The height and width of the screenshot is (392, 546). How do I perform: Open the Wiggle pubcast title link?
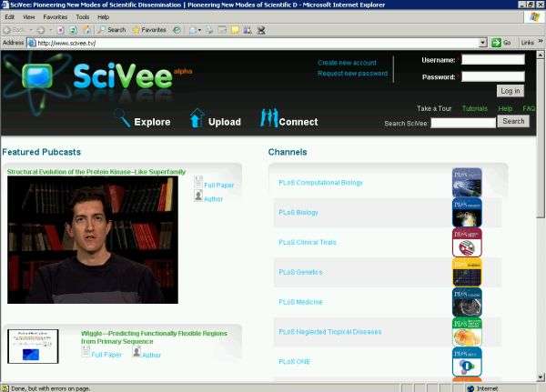(154, 337)
